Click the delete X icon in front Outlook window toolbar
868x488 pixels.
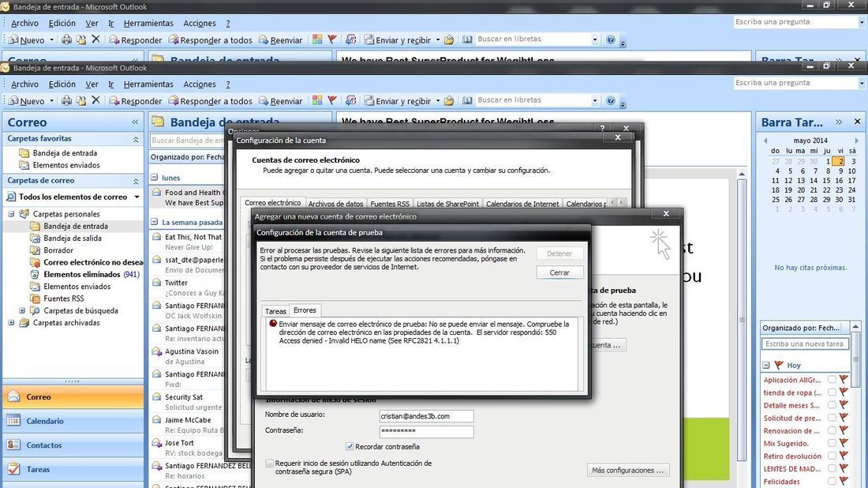tap(95, 100)
